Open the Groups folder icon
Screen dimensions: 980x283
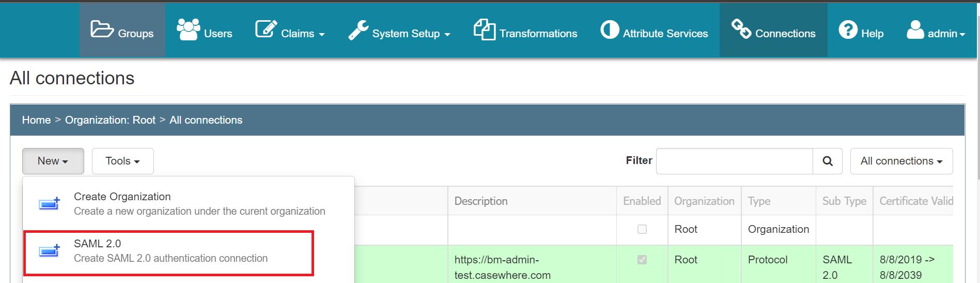[x=102, y=29]
